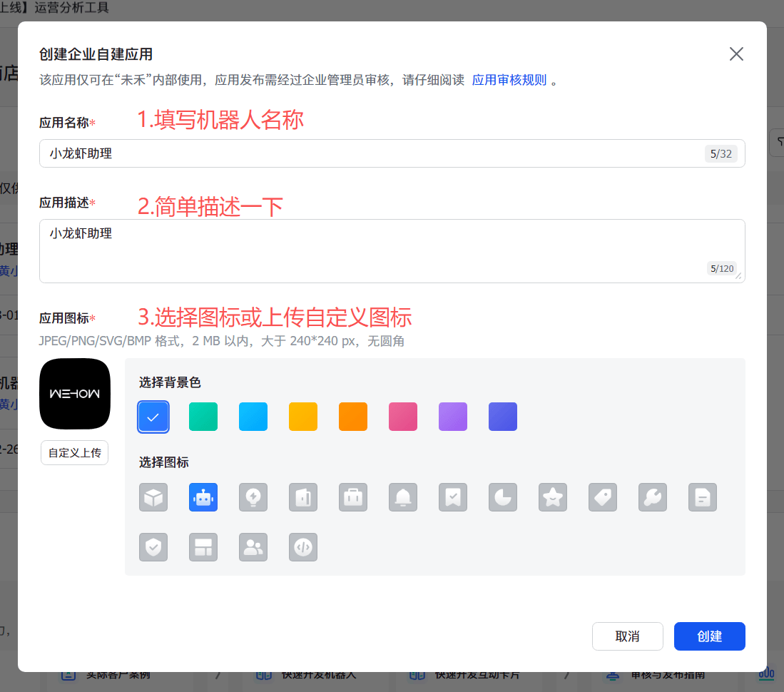Select the orange background color

pos(353,417)
